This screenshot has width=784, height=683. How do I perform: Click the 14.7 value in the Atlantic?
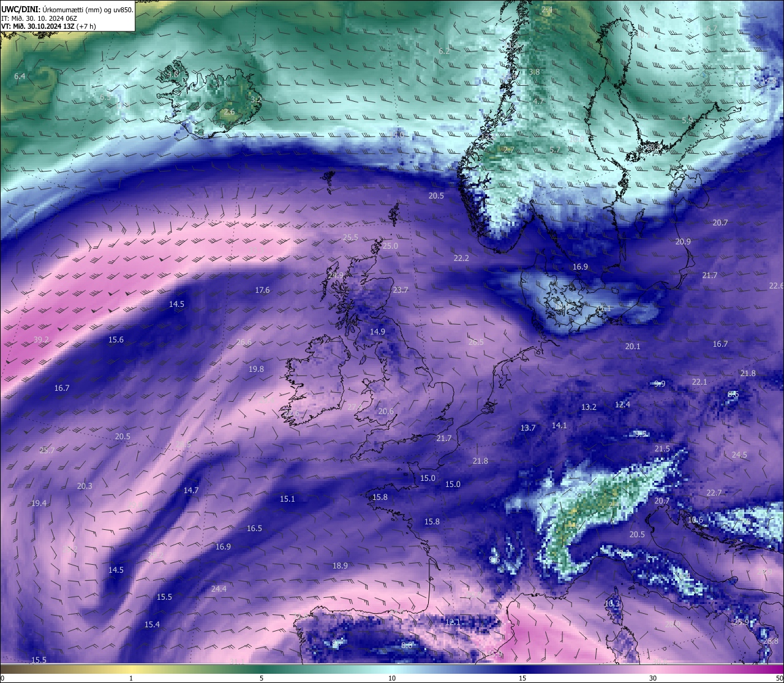(191, 490)
